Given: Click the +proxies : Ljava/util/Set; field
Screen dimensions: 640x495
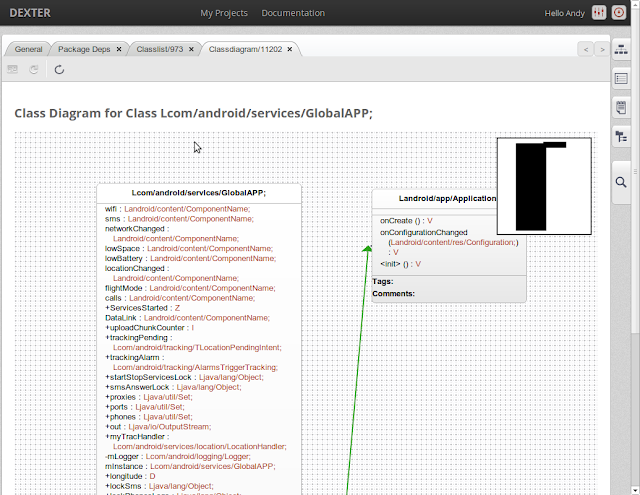Looking at the screenshot, I should point(149,397).
